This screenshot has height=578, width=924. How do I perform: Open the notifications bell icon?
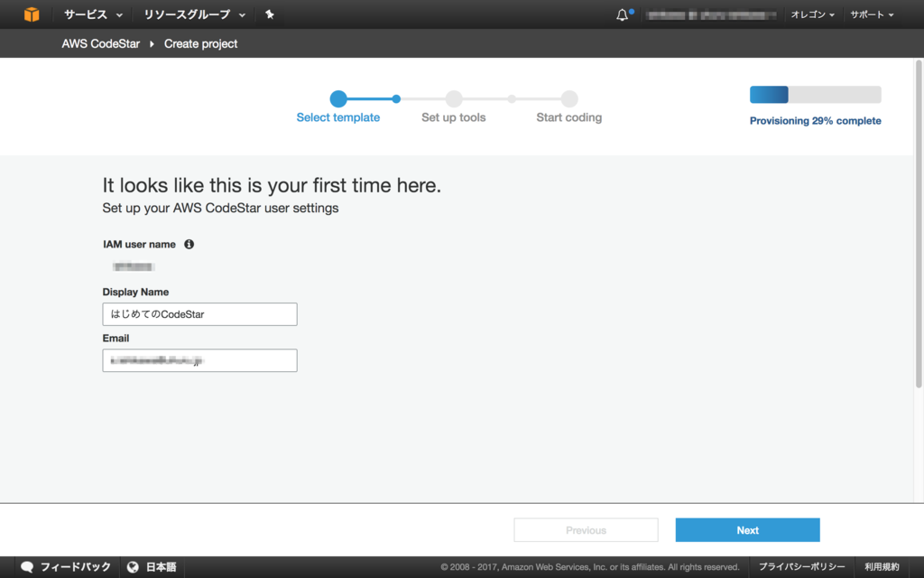click(623, 14)
